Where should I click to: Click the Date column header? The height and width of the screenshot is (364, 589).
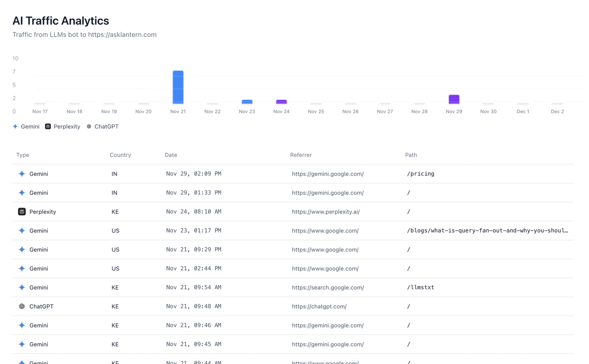point(171,155)
